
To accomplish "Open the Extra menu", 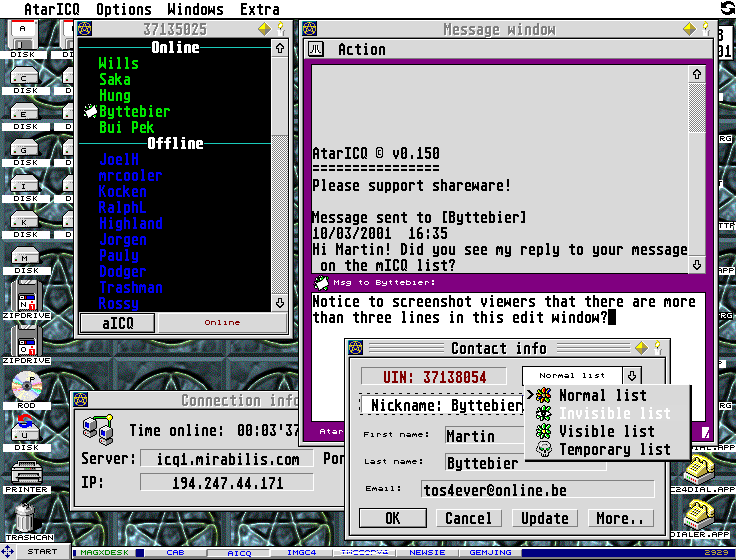I will pos(260,9).
